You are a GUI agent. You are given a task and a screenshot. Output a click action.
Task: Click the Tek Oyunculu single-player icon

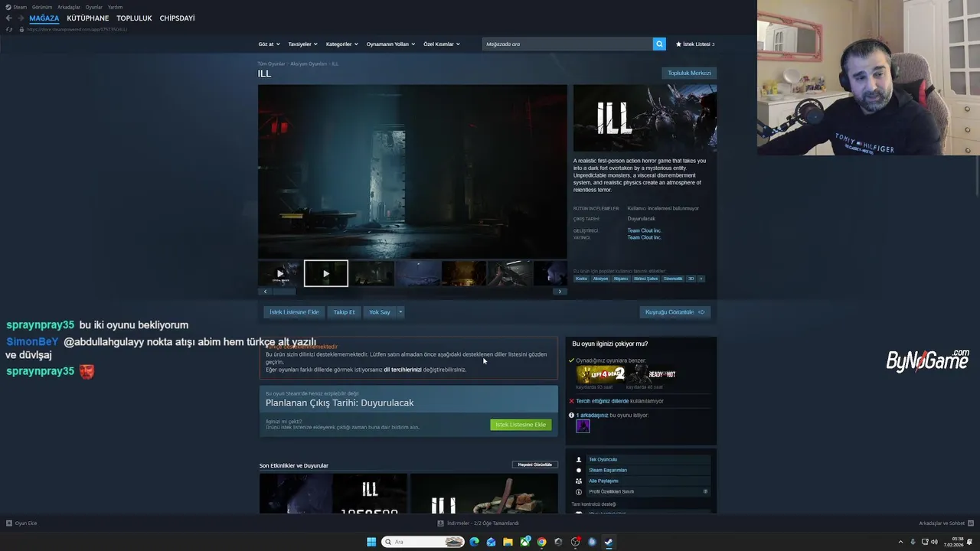click(x=579, y=460)
